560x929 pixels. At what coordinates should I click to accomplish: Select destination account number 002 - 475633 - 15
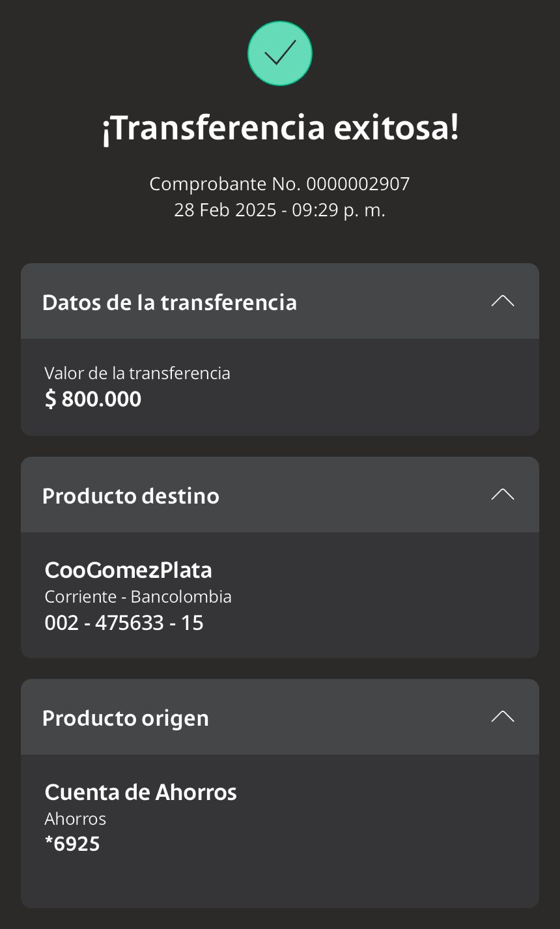[x=124, y=623]
